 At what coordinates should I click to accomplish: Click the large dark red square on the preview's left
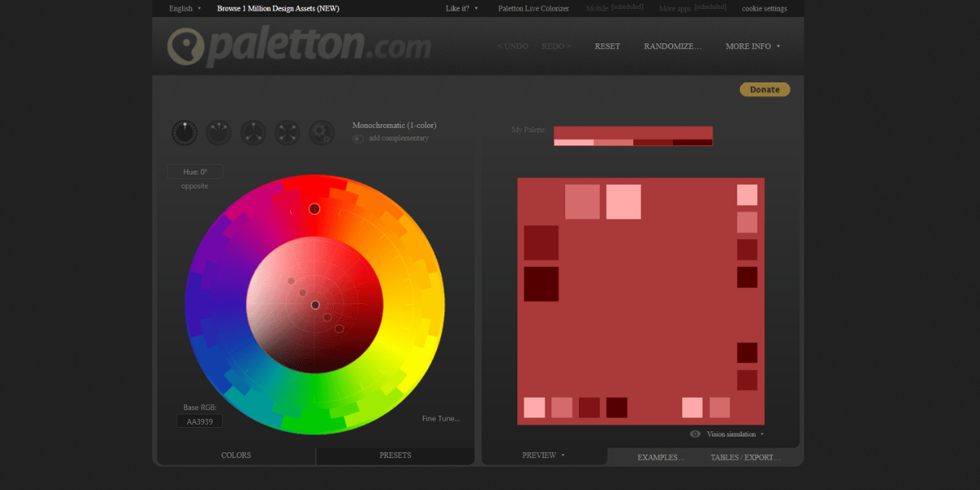[x=541, y=243]
